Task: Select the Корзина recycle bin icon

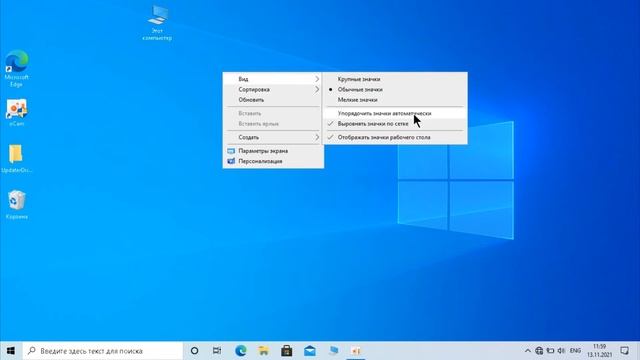Action: (x=17, y=204)
